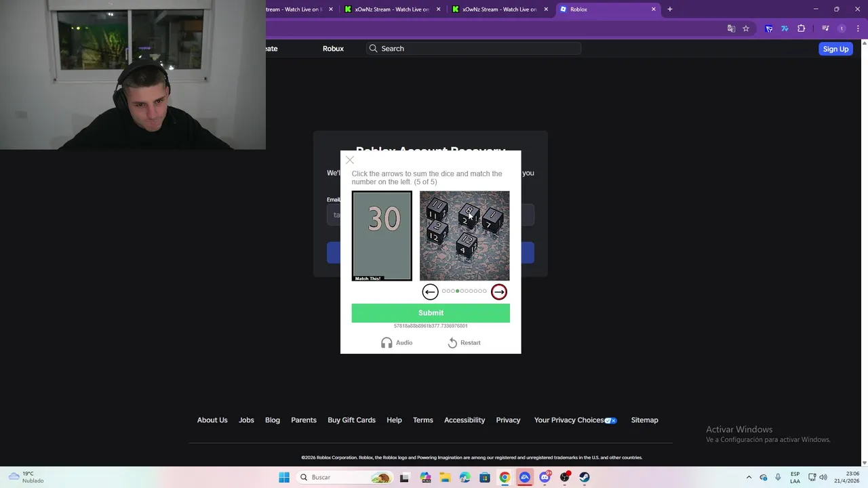Click the Sign Up button
The width and height of the screenshot is (868, 488).
[835, 49]
